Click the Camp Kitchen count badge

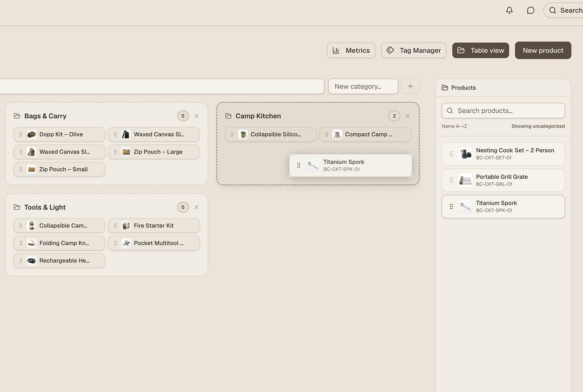394,116
